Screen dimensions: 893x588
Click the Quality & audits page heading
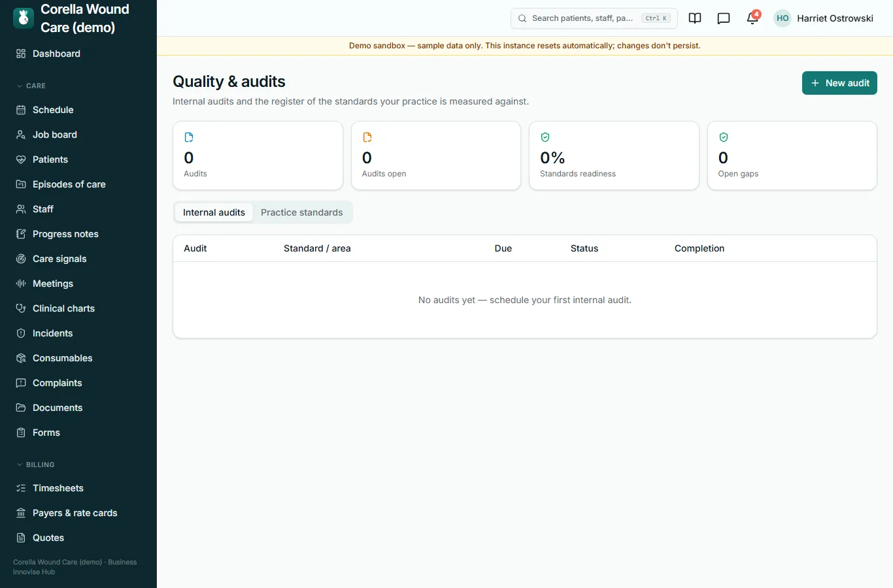click(x=229, y=82)
